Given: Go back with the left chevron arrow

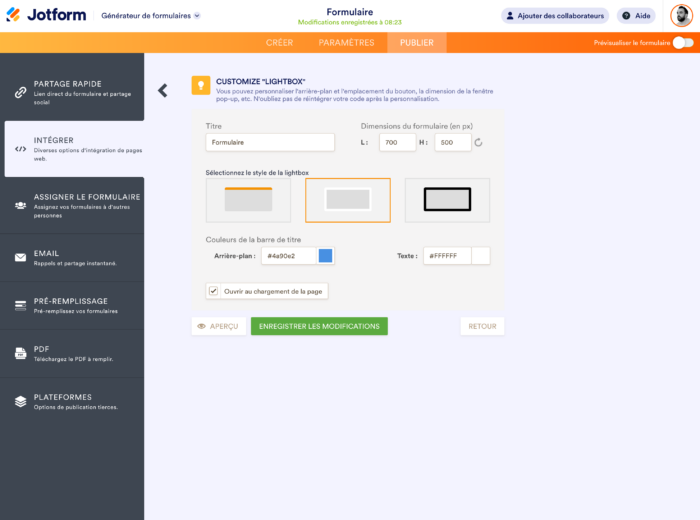Looking at the screenshot, I should point(163,91).
